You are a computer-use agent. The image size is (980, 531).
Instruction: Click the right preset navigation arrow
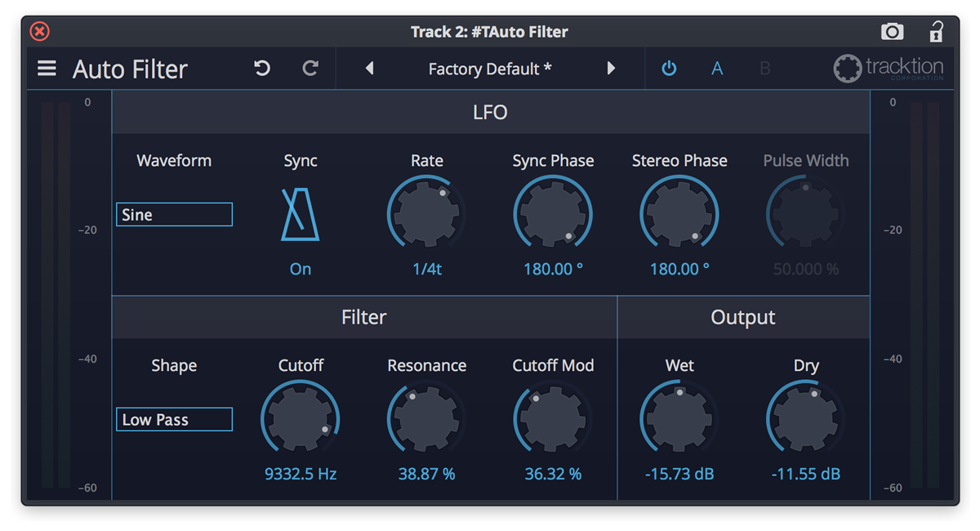coord(612,69)
